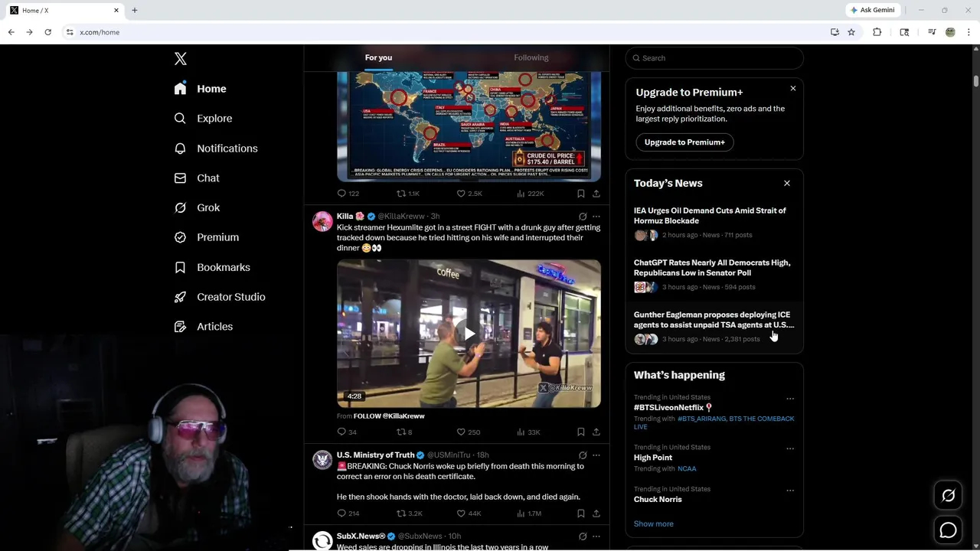Viewport: 980px width, 551px height.
Task: Open IEA Urges Oil Demand Cuts story
Action: [x=714, y=223]
